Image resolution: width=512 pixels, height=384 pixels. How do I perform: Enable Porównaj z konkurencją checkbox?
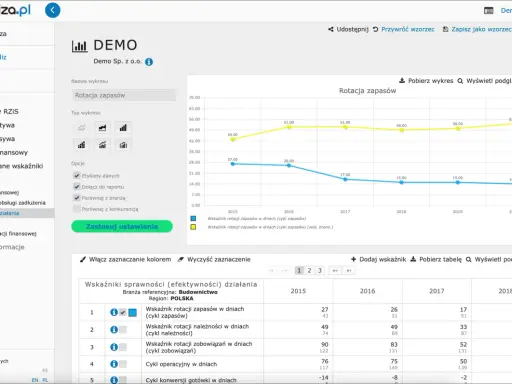77,209
